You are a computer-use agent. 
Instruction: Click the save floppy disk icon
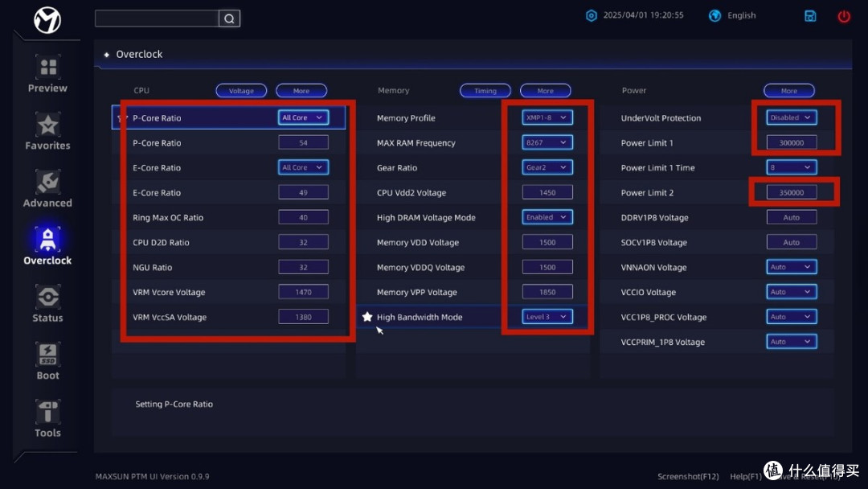pos(810,16)
